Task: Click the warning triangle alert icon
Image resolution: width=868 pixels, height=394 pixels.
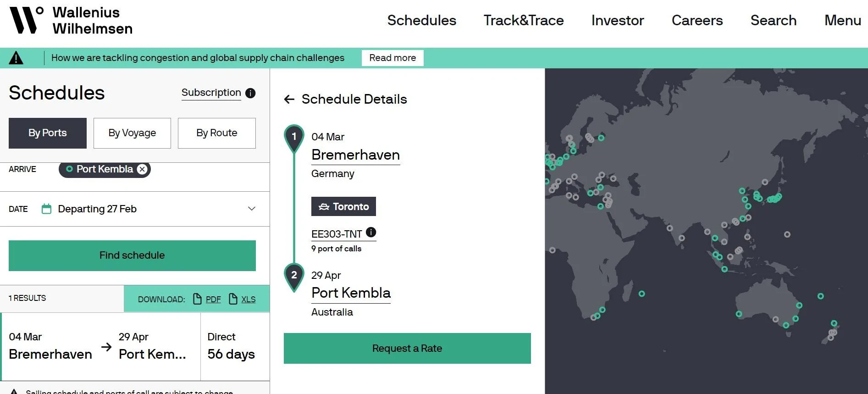Action: [x=16, y=58]
